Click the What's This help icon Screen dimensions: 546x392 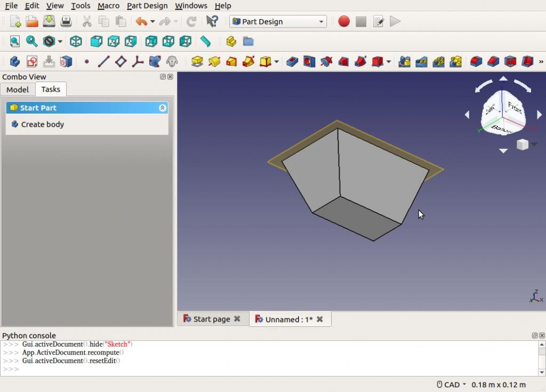point(212,21)
